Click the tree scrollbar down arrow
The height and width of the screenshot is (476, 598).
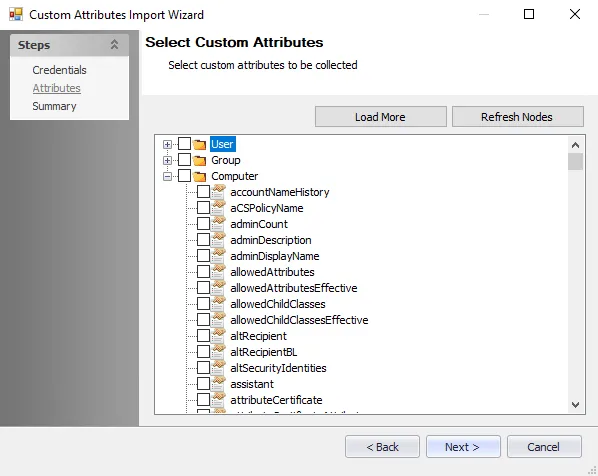[x=575, y=405]
